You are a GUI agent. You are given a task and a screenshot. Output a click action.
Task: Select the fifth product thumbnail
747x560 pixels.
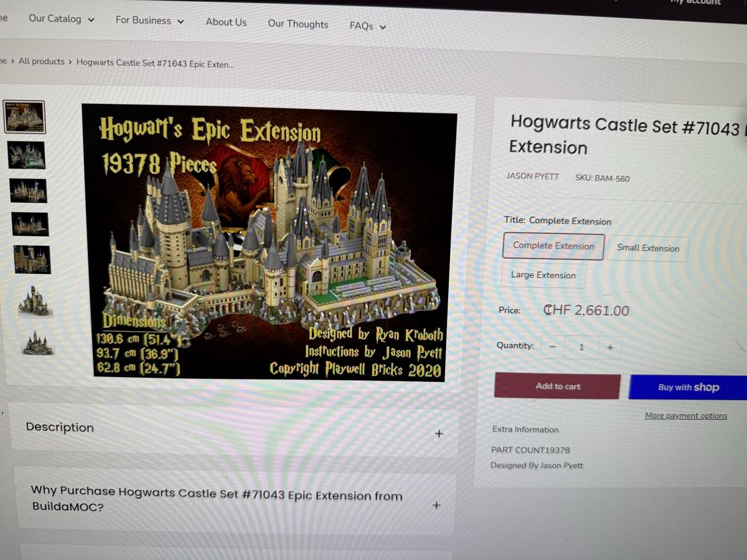tap(32, 259)
